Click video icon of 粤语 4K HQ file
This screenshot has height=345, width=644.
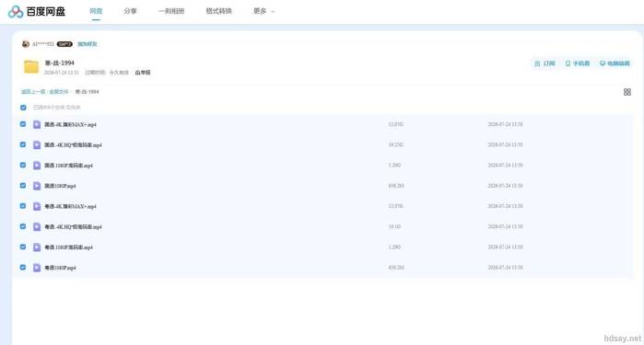[37, 227]
